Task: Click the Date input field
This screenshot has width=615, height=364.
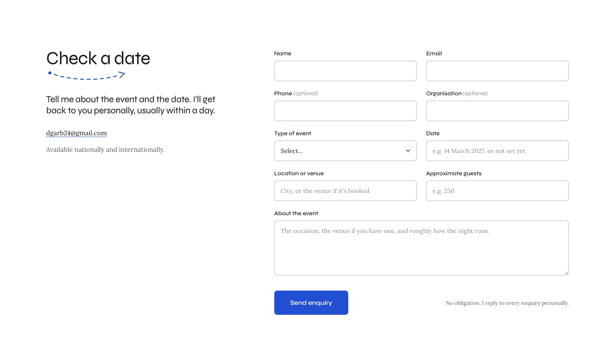Action: 497,151
